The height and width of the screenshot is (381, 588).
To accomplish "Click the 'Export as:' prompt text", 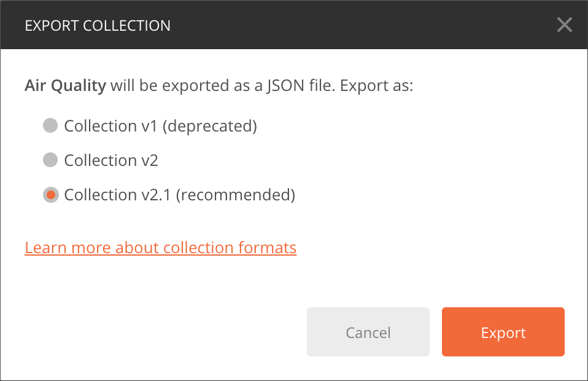I will 376,85.
